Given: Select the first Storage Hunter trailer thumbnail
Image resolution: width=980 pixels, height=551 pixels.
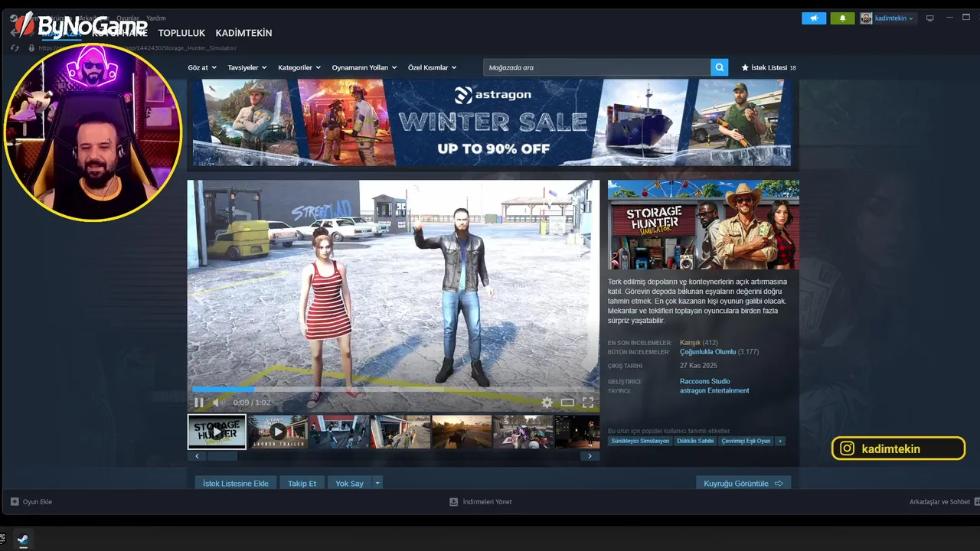Looking at the screenshot, I should (x=217, y=432).
